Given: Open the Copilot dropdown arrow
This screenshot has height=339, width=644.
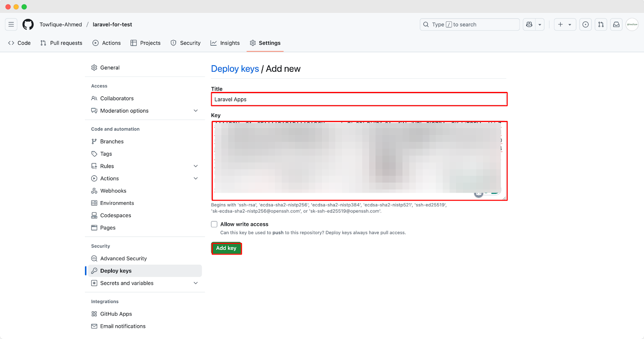Looking at the screenshot, I should coord(540,25).
